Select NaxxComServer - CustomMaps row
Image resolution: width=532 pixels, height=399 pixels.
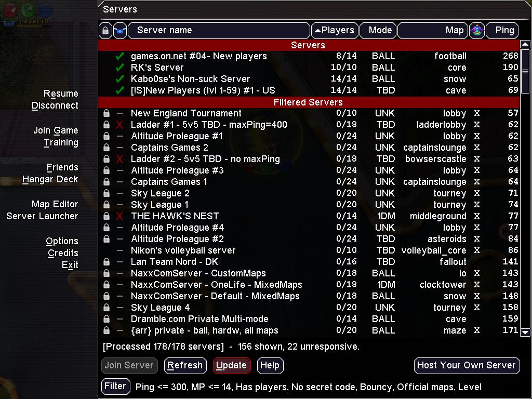click(309, 273)
